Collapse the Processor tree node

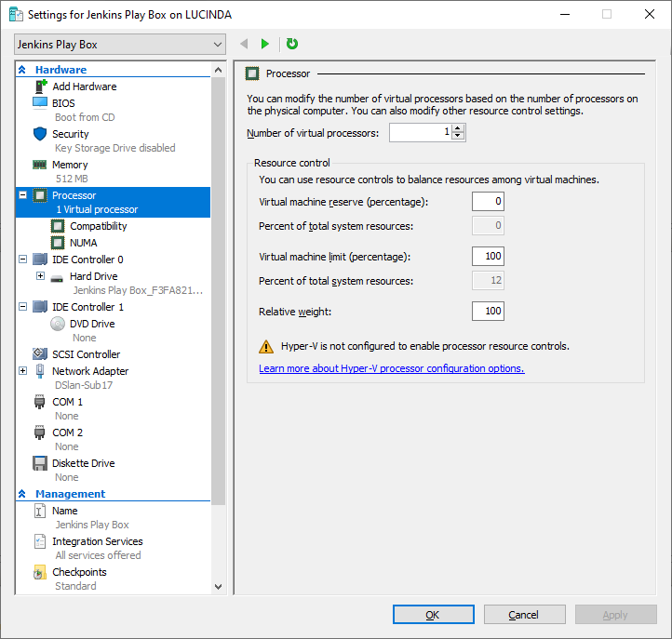(23, 195)
